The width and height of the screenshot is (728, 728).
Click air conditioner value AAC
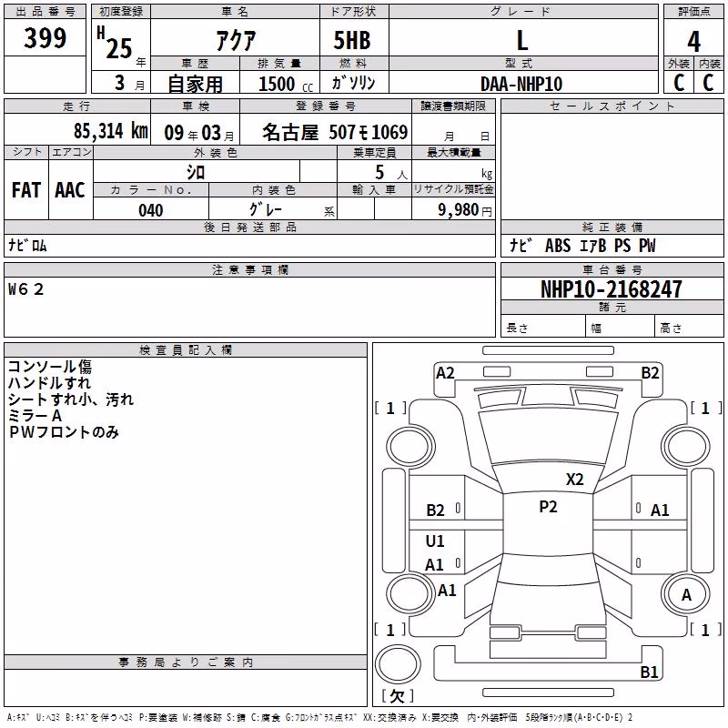click(70, 190)
